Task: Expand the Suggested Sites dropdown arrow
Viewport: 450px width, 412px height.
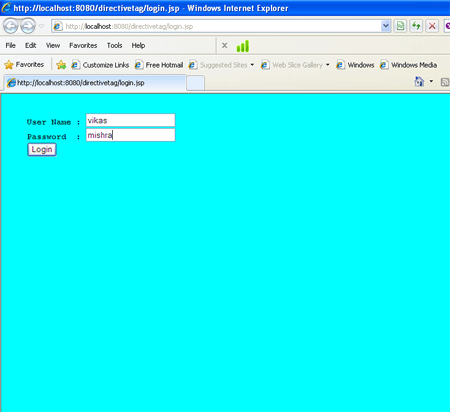Action: point(252,65)
